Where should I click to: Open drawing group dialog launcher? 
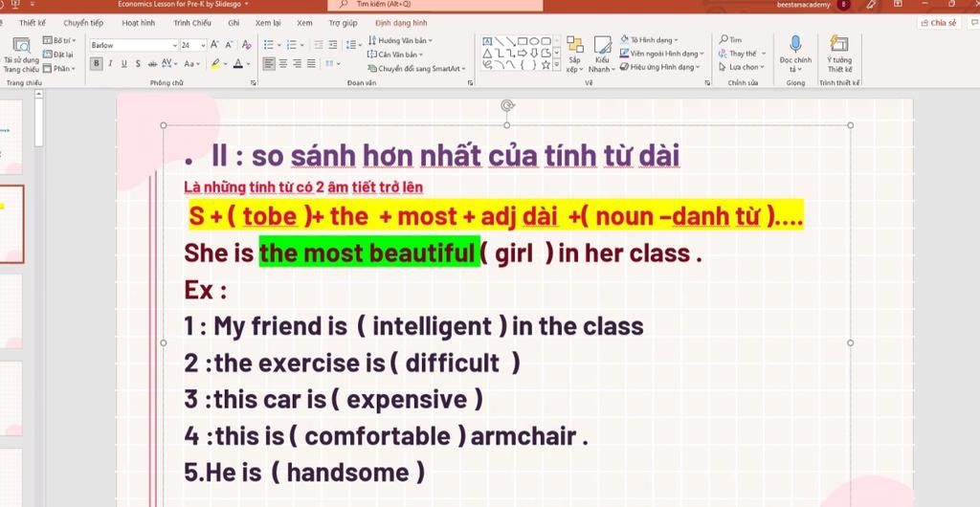tap(707, 82)
